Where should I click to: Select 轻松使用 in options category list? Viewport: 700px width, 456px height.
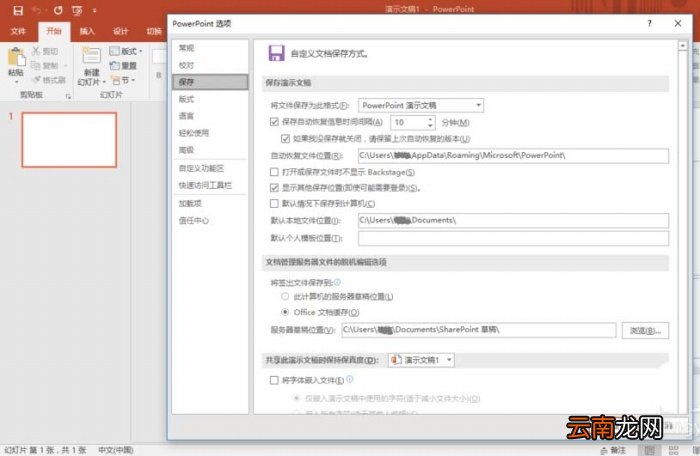tap(210, 133)
